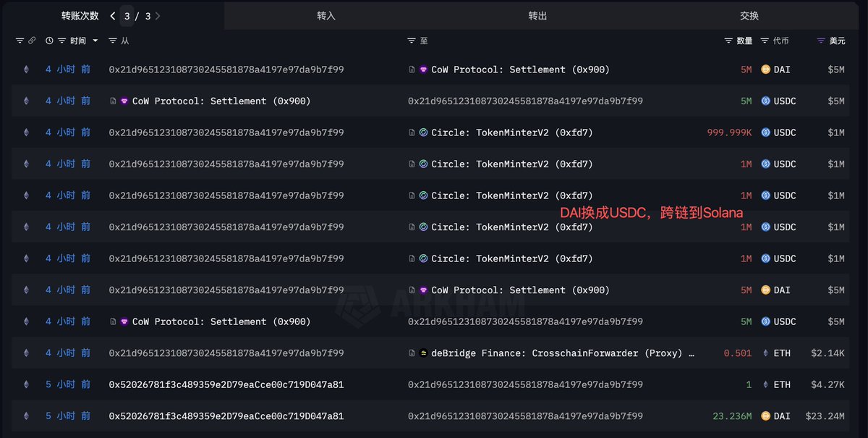This screenshot has height=438, width=868.
Task: Open the 转出 tab
Action: point(537,16)
